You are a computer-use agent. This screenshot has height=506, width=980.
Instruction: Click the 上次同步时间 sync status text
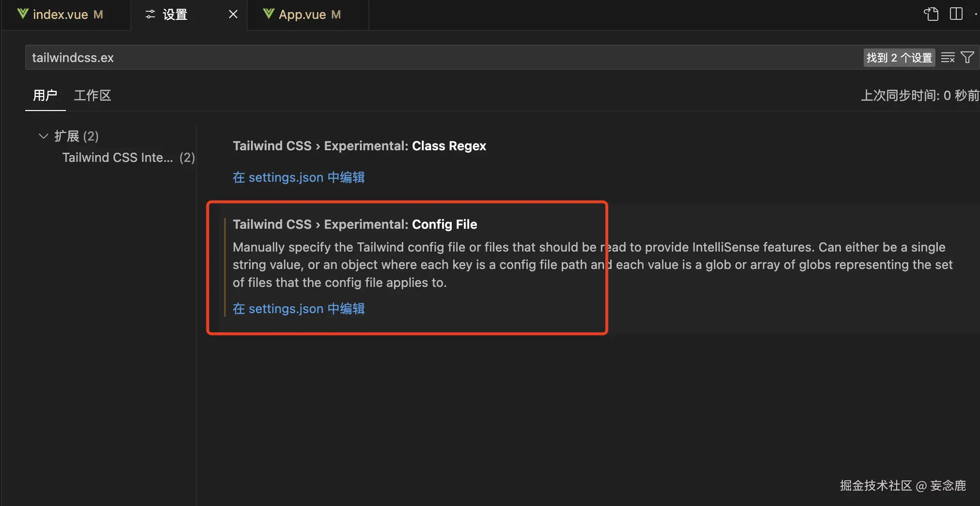click(920, 95)
